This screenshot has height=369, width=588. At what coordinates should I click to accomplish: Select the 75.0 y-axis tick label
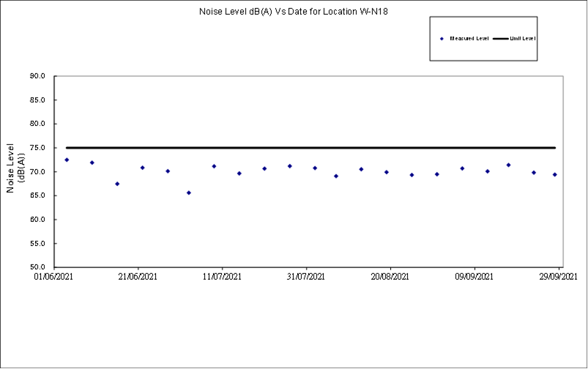pyautogui.click(x=37, y=148)
